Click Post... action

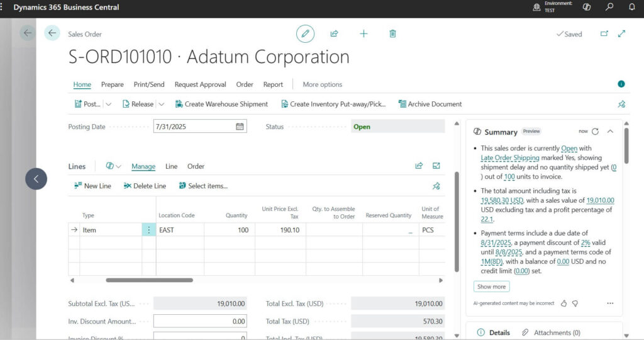coord(87,105)
